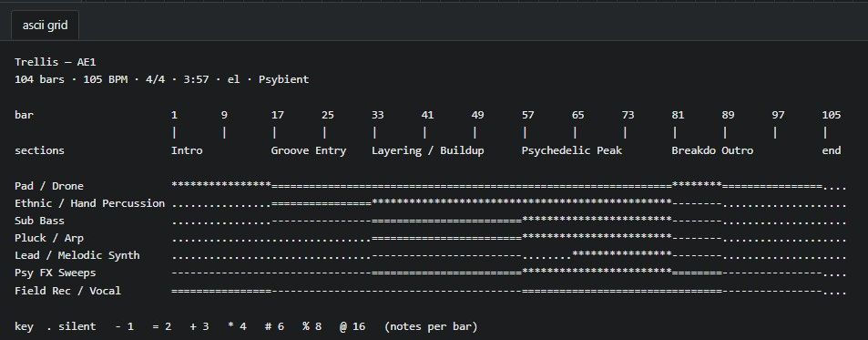Select the 'end' section label
This screenshot has width=868, height=340.
832,150
